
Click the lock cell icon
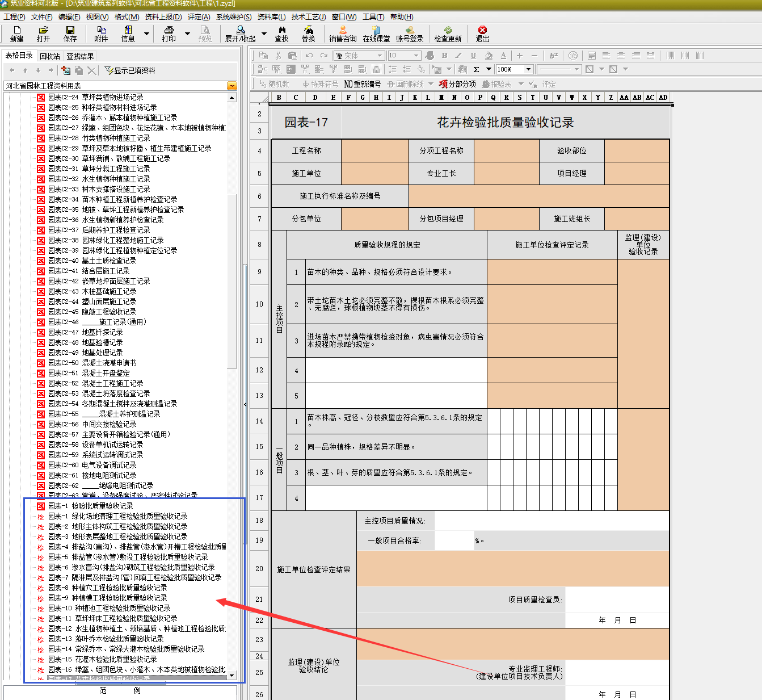click(x=376, y=69)
